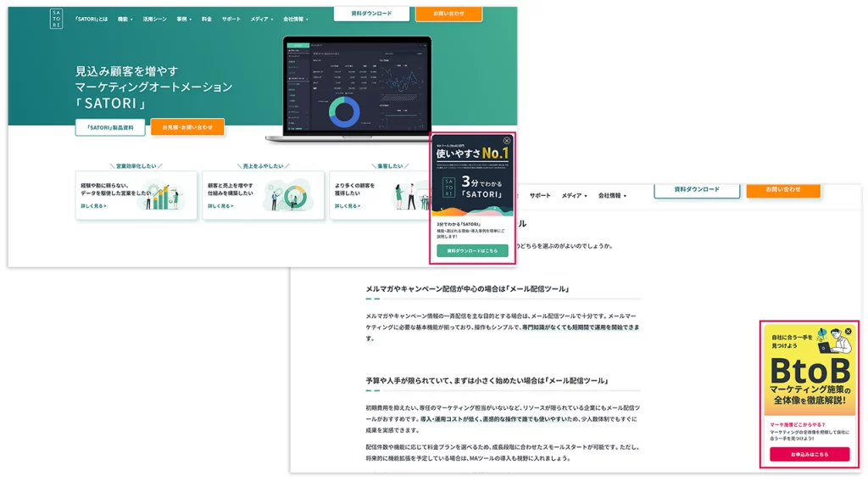Click 資料ダウンロード button in article page header
The image size is (868, 487).
pos(697,190)
